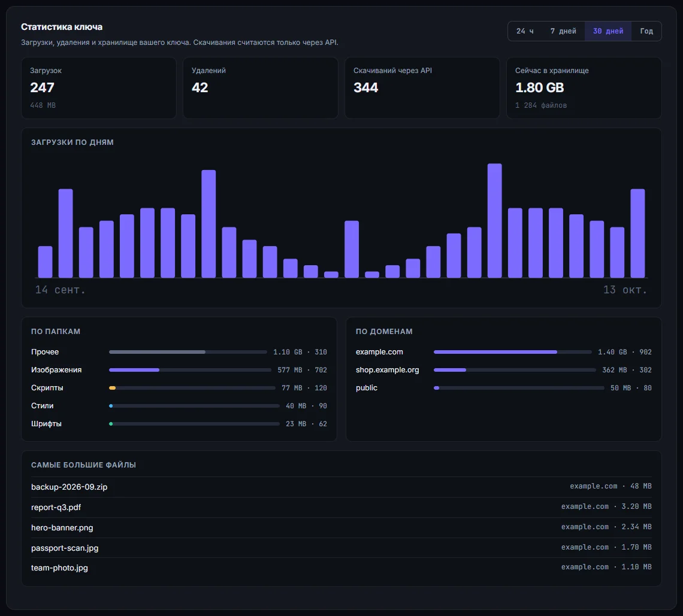Select the shop.example.org domain row
This screenshot has height=616, width=683.
coord(503,369)
